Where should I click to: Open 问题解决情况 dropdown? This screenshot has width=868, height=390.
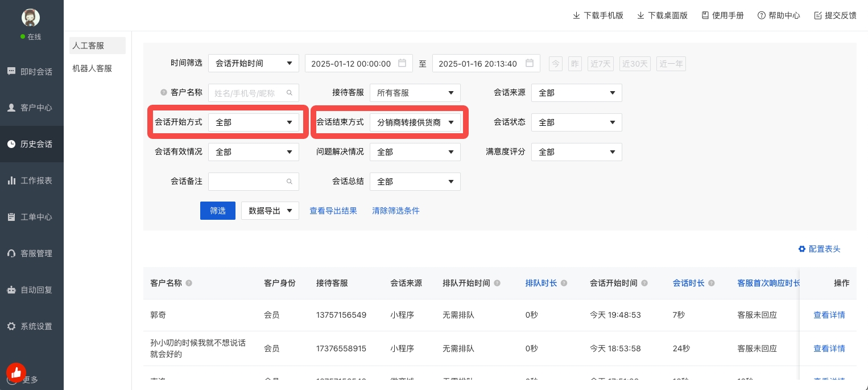[x=415, y=152]
